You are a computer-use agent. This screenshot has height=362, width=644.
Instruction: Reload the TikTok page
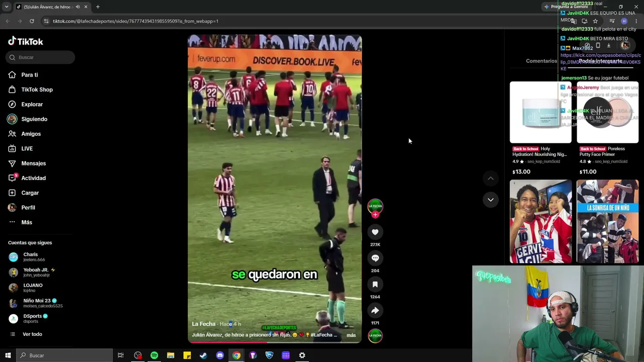pos(32,21)
